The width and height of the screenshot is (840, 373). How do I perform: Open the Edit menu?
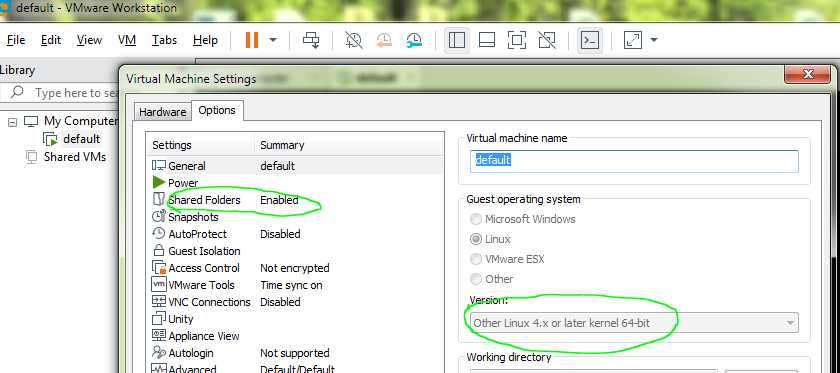click(x=51, y=40)
